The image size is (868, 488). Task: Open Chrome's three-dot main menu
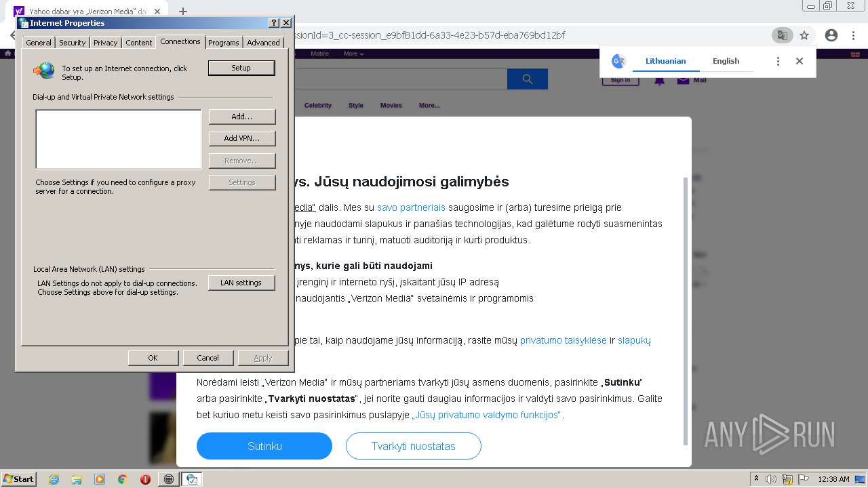tap(853, 35)
